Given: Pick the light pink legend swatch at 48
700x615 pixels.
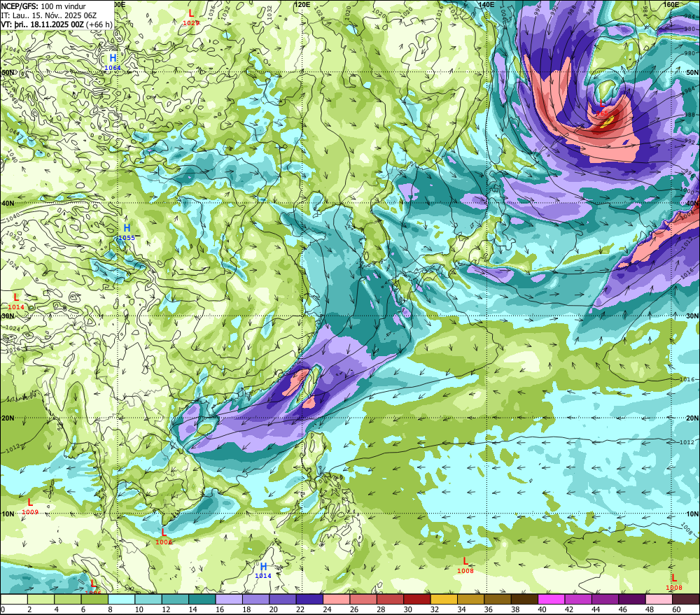Looking at the screenshot, I should 659,599.
